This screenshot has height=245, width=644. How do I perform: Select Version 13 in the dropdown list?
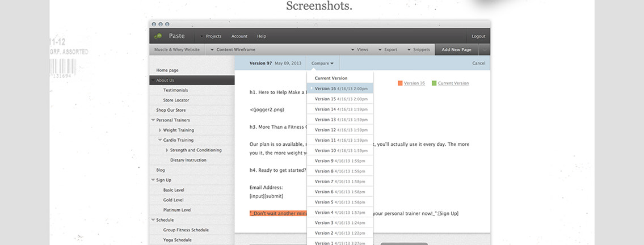tap(340, 120)
